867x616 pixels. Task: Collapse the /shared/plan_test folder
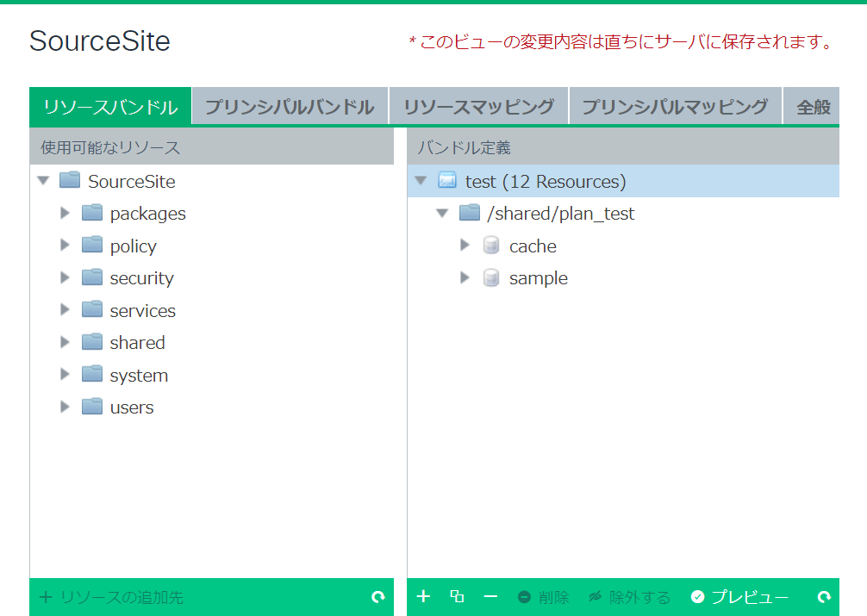(x=442, y=213)
